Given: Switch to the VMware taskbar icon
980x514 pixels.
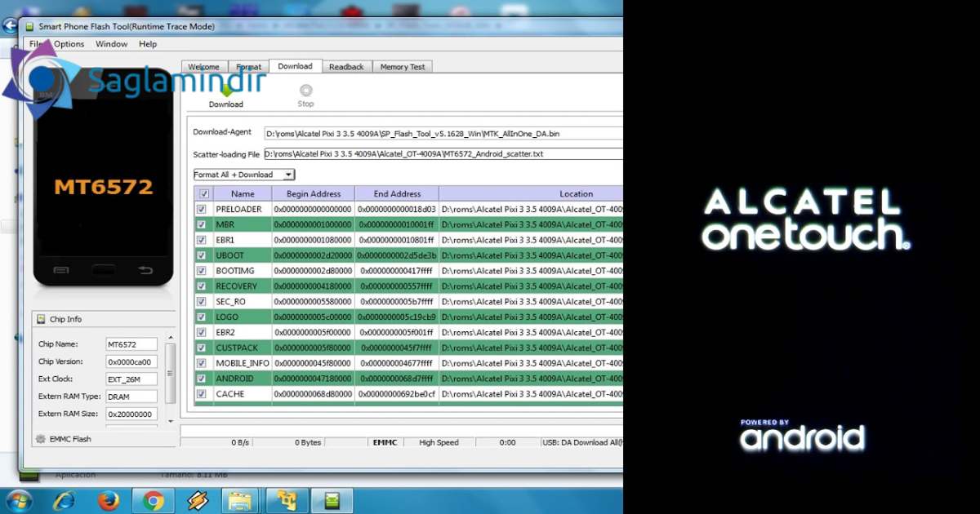Looking at the screenshot, I should pyautogui.click(x=287, y=500).
